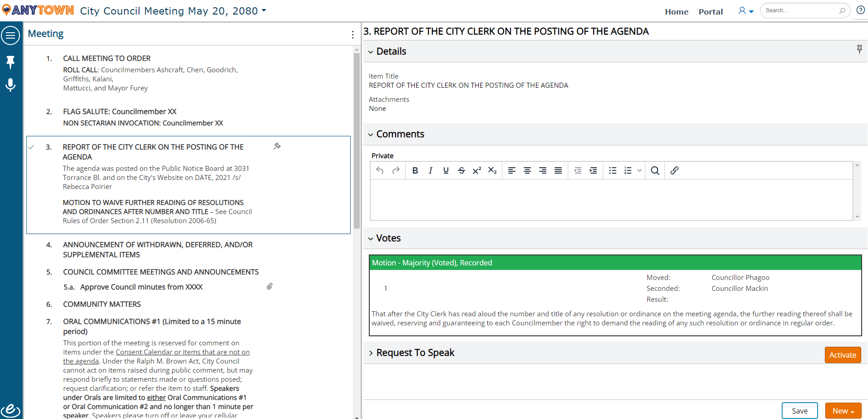The width and height of the screenshot is (868, 419).
Task: Select sub-item Approve Council minutes from XXXX
Action: point(141,287)
